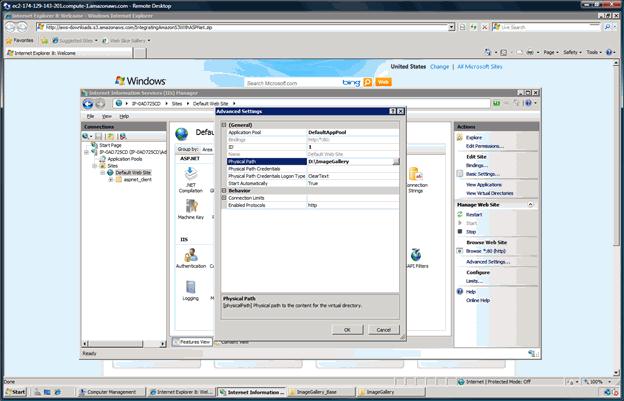
Task: Collapse the Behavior property section
Action: tap(224, 191)
